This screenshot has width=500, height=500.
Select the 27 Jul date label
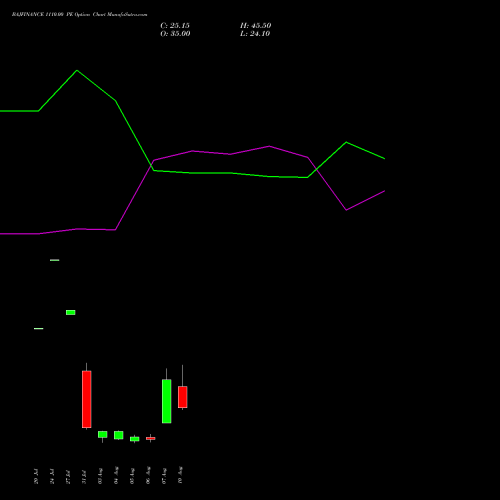tap(68, 476)
